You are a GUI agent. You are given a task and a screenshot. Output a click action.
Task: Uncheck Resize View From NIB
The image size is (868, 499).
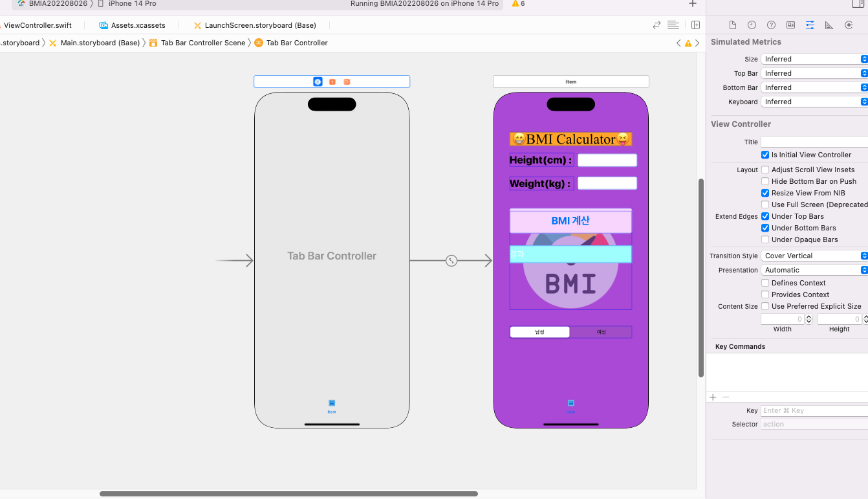[x=765, y=193]
